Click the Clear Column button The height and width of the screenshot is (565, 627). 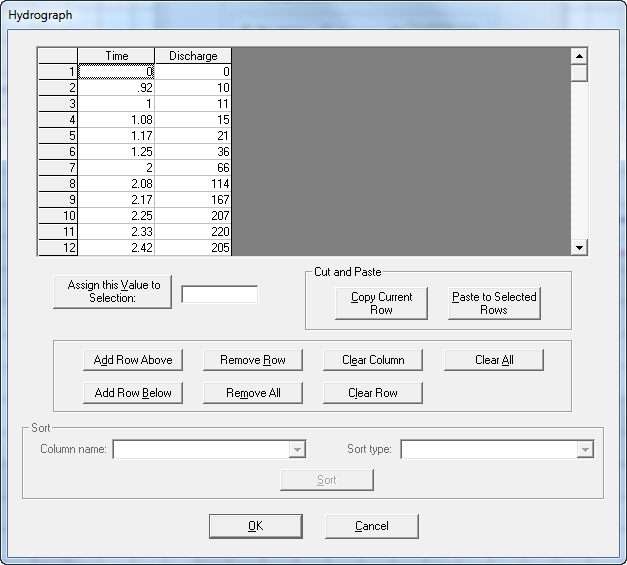(373, 360)
